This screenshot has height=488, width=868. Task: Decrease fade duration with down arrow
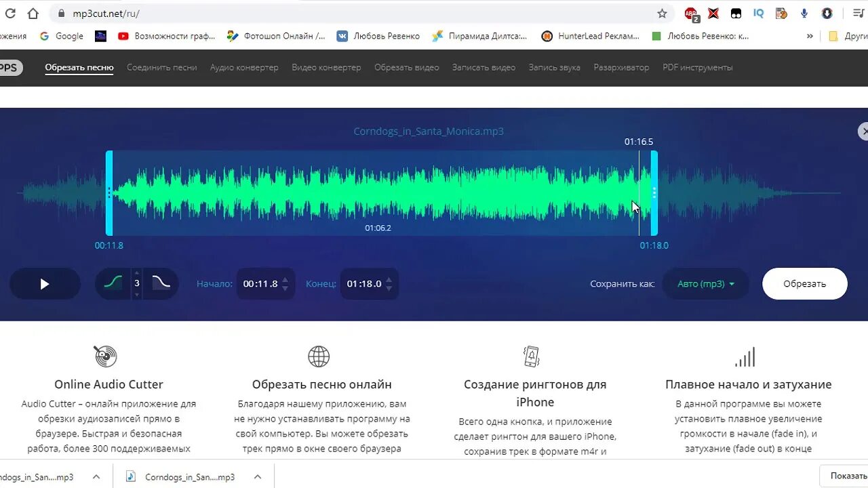137,294
